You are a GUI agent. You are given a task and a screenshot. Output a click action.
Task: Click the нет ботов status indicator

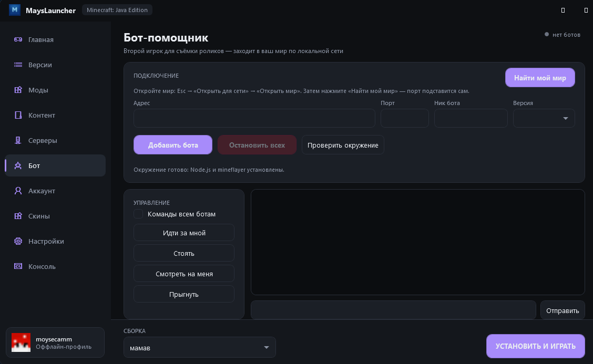(563, 34)
